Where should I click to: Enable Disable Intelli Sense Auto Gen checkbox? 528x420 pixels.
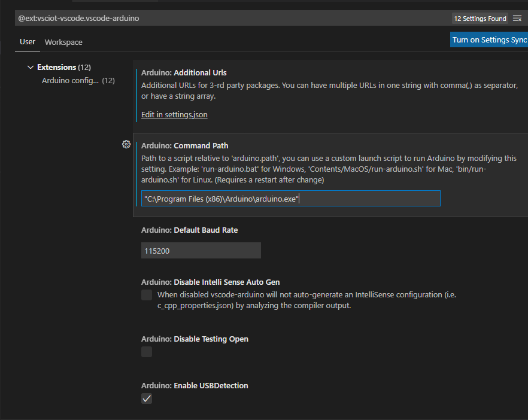(x=147, y=295)
